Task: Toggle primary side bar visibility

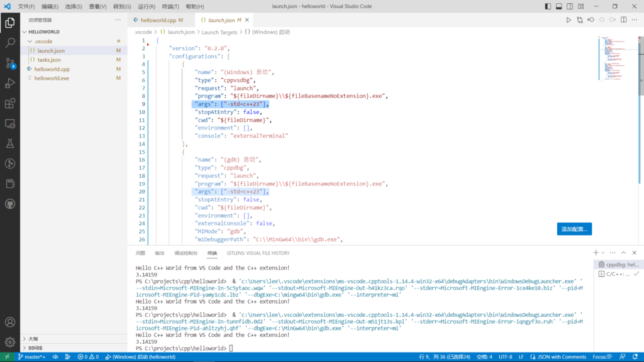Action: 548,6
